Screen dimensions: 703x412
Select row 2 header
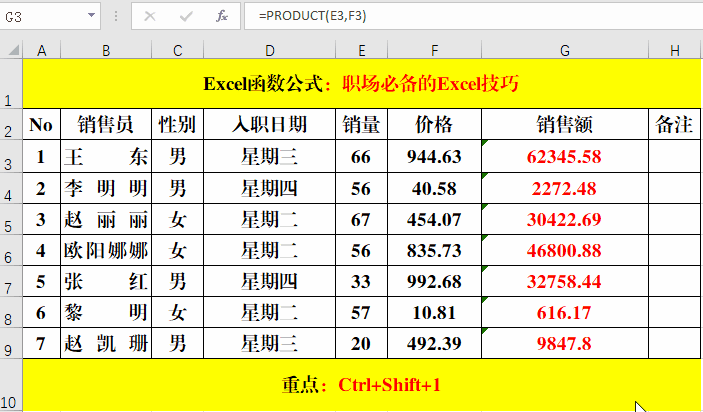11,124
